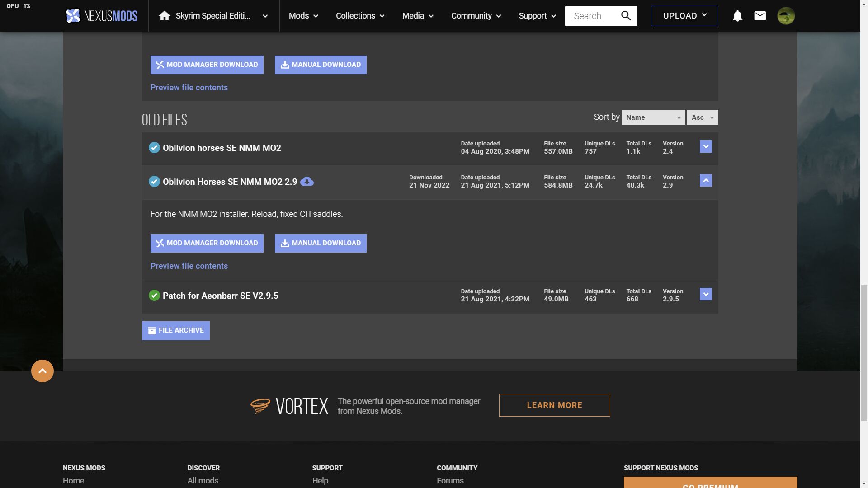
Task: Open the Support menu
Action: (537, 16)
